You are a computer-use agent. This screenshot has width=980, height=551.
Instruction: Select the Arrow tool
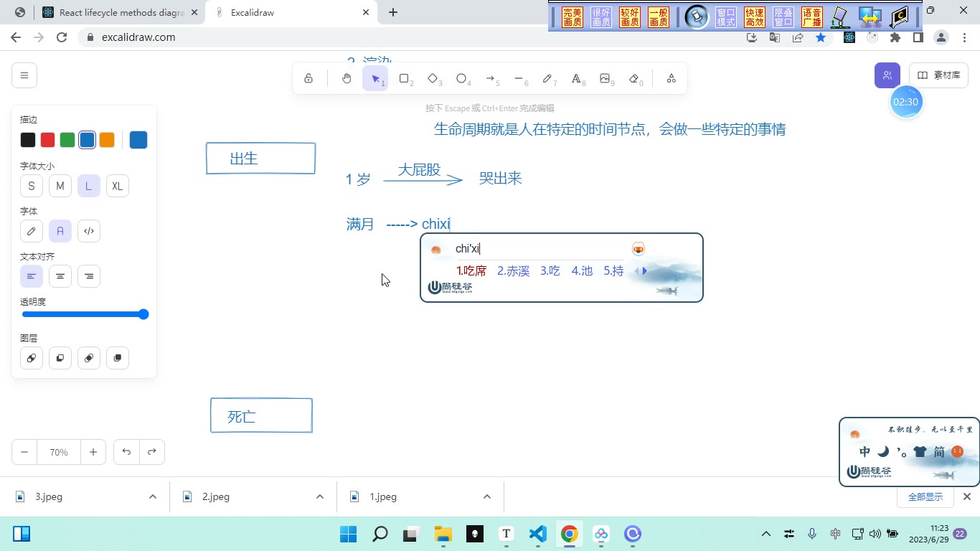[490, 78]
